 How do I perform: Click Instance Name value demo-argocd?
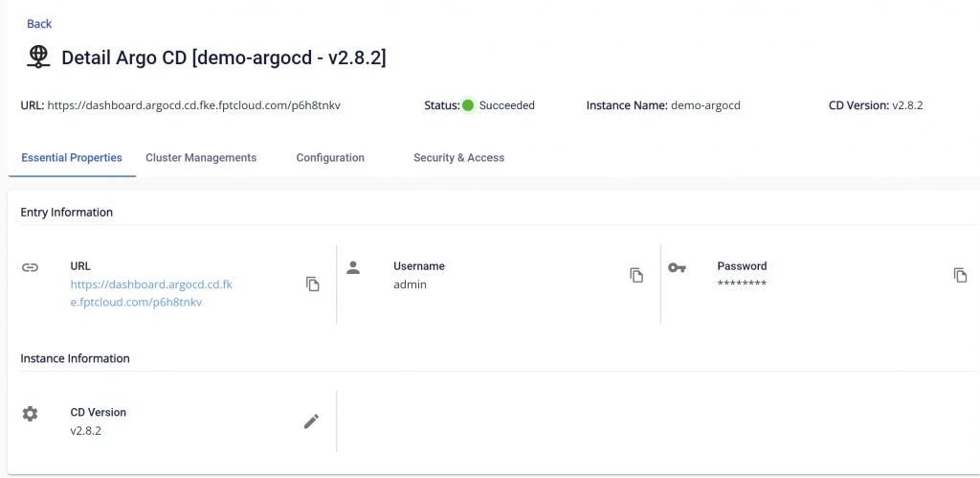pyautogui.click(x=705, y=105)
